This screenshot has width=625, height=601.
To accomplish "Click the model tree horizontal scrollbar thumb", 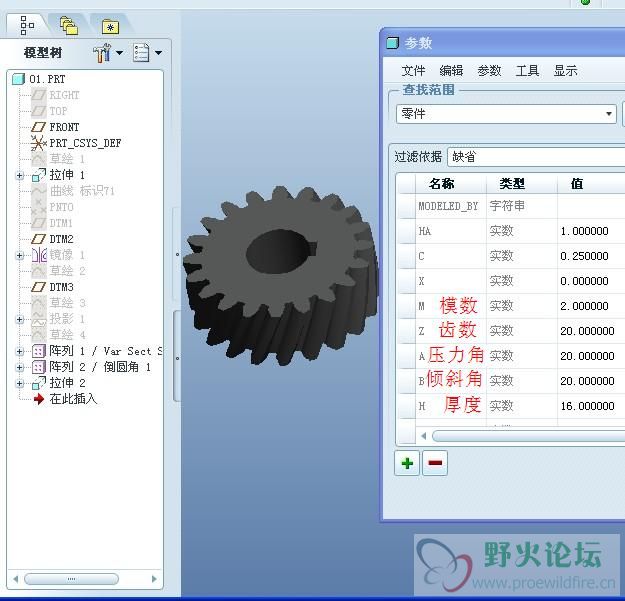I will [x=71, y=579].
